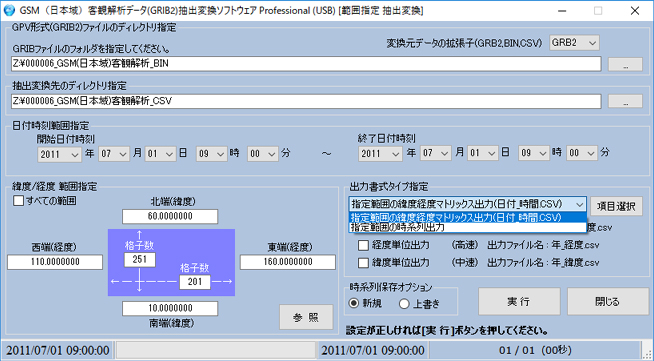This screenshot has width=654, height=361.
Task: Click the globe app icon in title bar
Action: (9, 10)
